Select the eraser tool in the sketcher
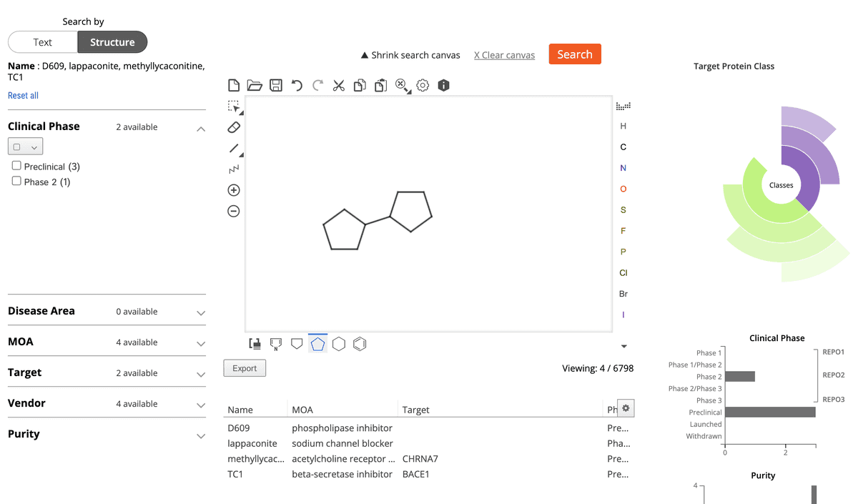The image size is (858, 504). pos(234,127)
